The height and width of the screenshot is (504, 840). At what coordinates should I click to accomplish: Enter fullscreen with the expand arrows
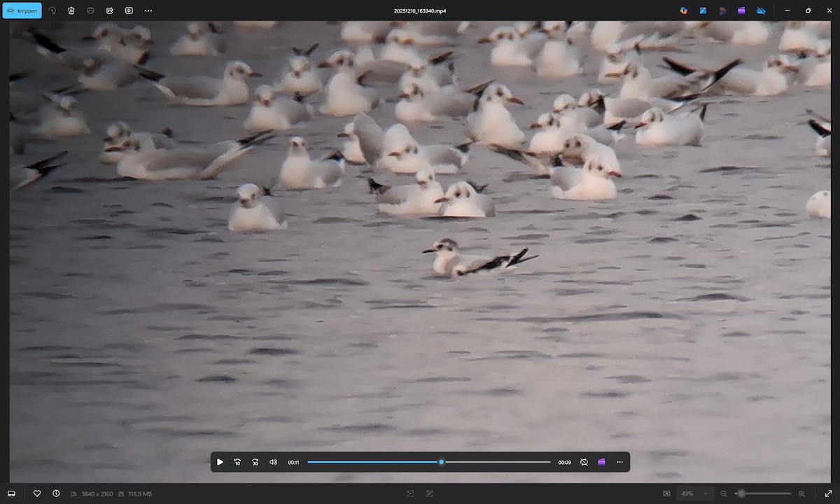pos(829,493)
